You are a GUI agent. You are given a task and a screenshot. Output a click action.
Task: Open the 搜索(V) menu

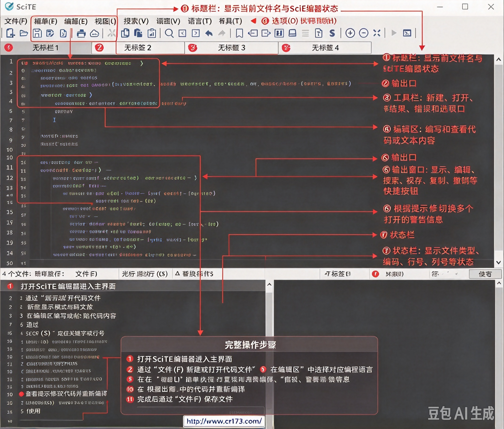point(136,21)
